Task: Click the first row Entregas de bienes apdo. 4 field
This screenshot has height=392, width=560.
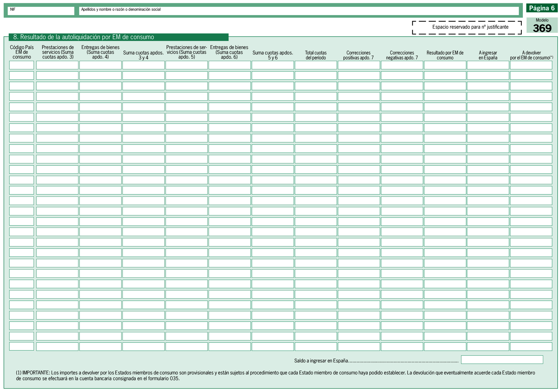Action: (100, 65)
